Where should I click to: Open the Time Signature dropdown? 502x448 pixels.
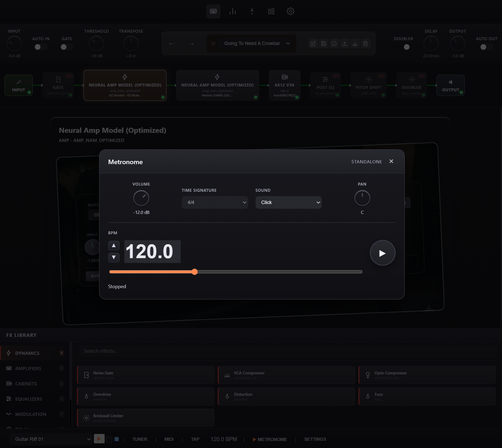coord(215,202)
